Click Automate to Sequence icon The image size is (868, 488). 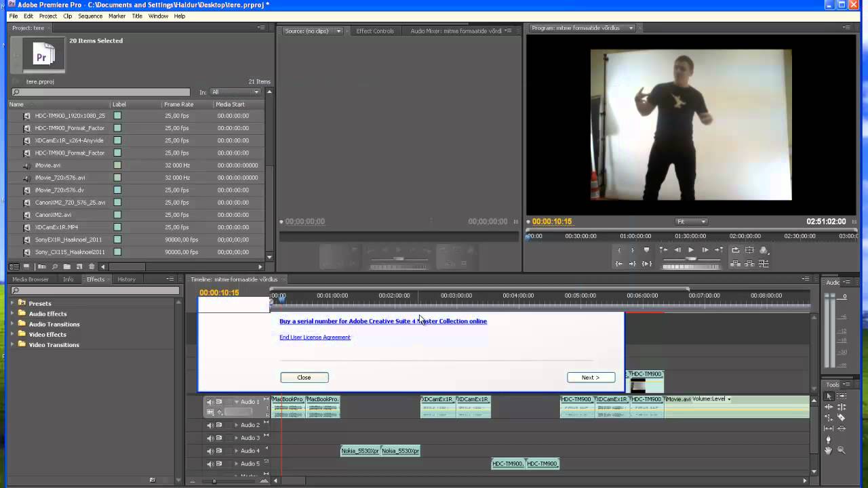42,266
